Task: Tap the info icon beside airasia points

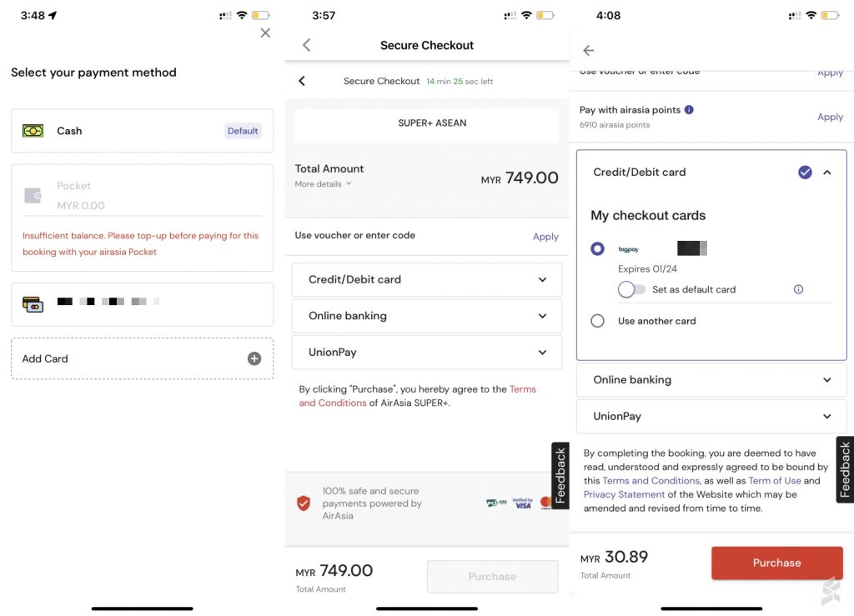Action: click(x=689, y=110)
